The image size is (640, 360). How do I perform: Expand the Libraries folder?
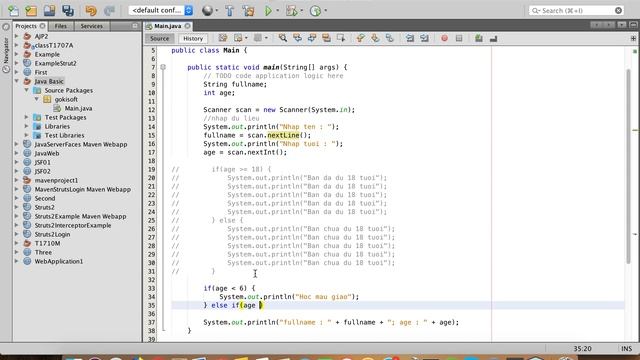click(x=27, y=126)
